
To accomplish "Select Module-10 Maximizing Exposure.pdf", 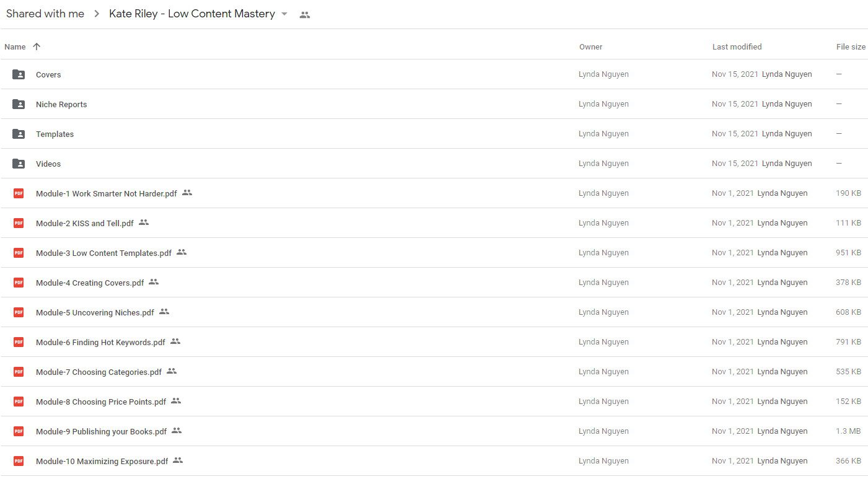I will pos(102,462).
